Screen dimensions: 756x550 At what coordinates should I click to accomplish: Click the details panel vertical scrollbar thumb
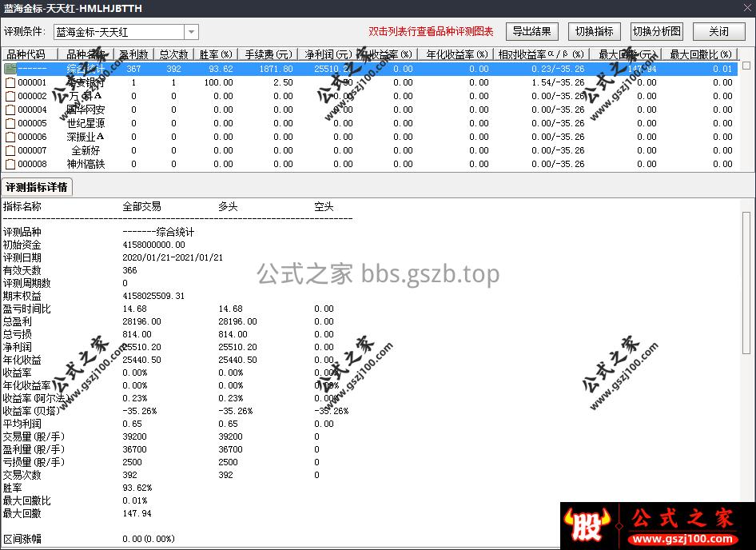point(746,283)
